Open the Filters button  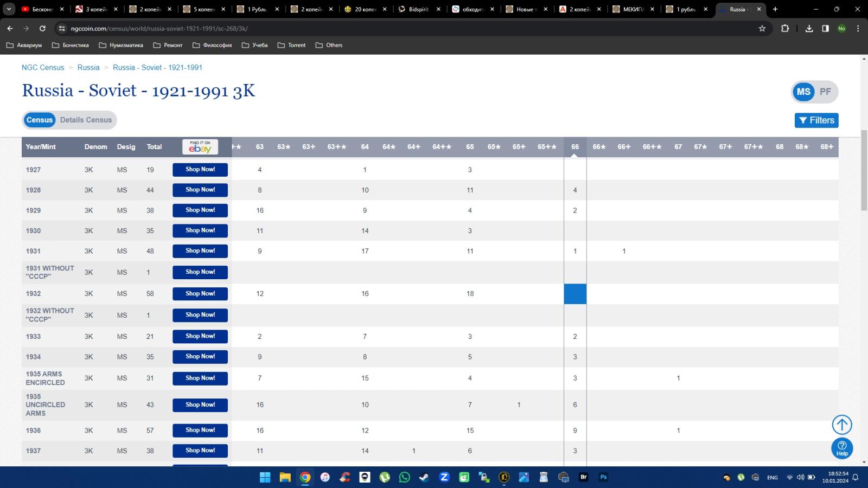(816, 120)
